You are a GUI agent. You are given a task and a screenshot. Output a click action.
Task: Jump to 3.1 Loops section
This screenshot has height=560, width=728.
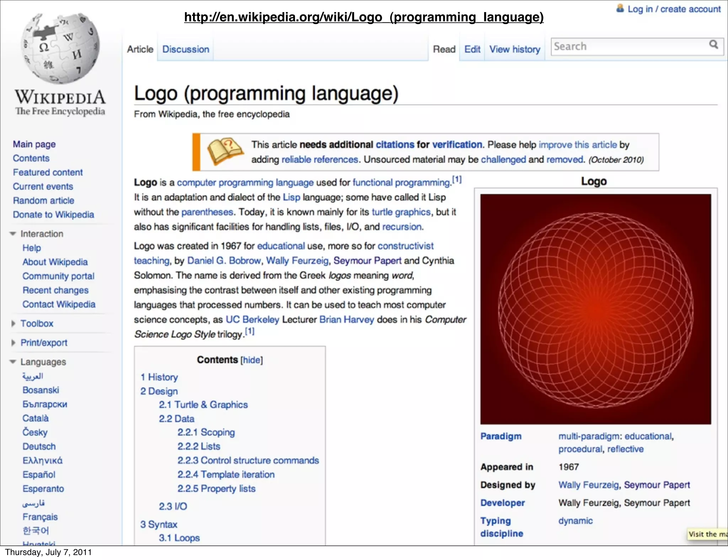pos(179,538)
